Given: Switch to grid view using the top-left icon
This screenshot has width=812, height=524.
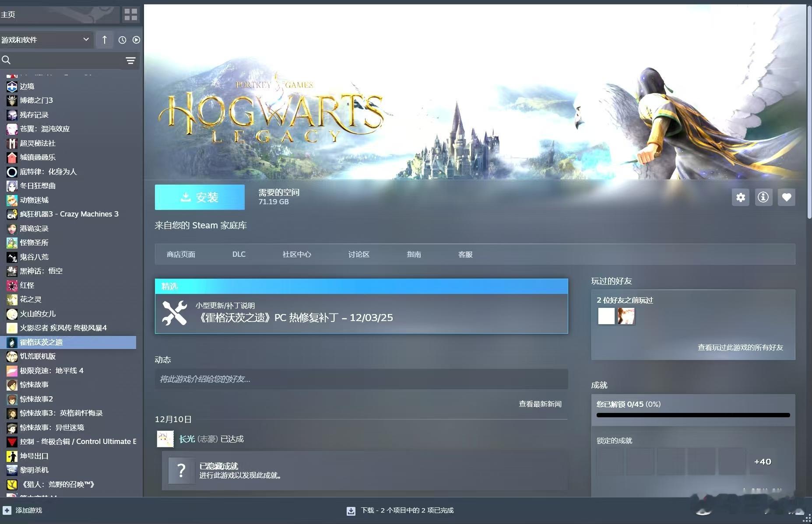Looking at the screenshot, I should (x=130, y=14).
